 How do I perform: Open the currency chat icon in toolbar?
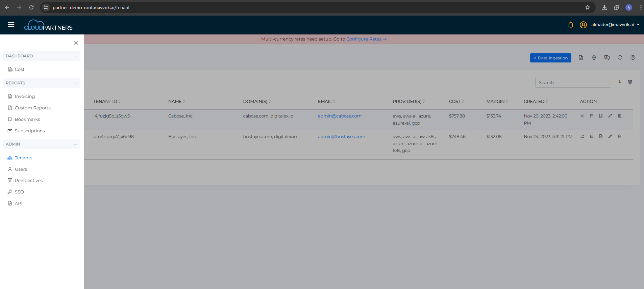tap(607, 58)
